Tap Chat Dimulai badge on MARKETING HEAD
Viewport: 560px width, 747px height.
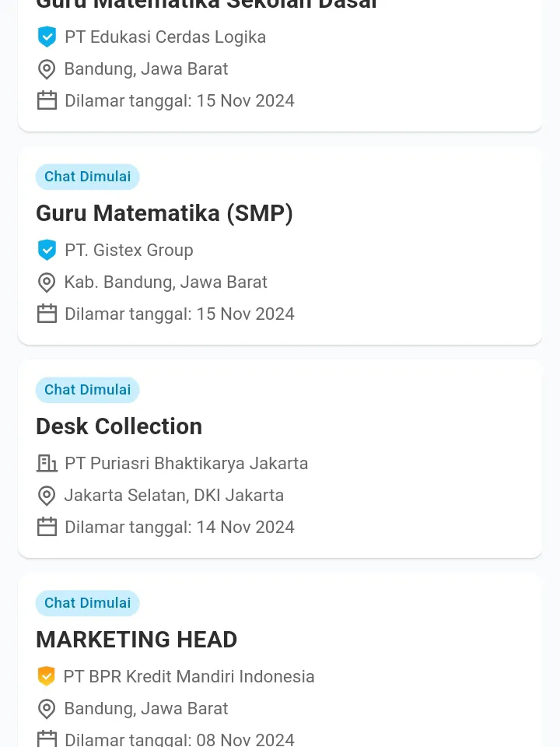point(87,603)
